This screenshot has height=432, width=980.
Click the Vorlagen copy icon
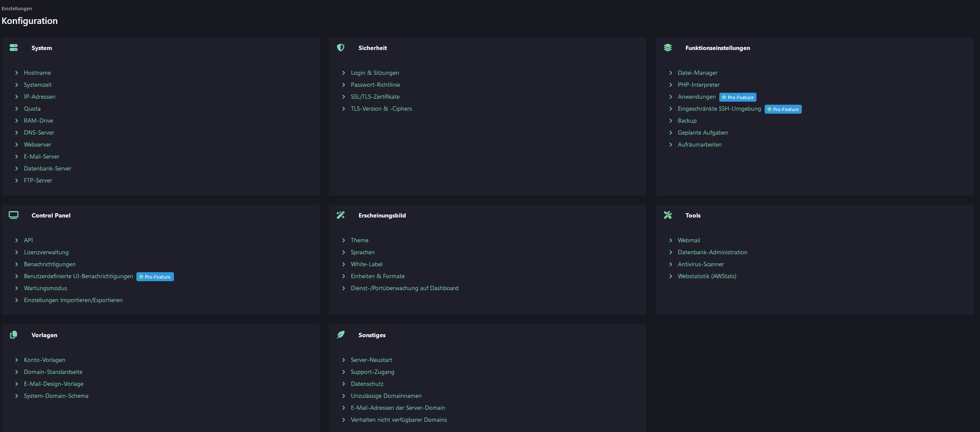pyautogui.click(x=14, y=335)
